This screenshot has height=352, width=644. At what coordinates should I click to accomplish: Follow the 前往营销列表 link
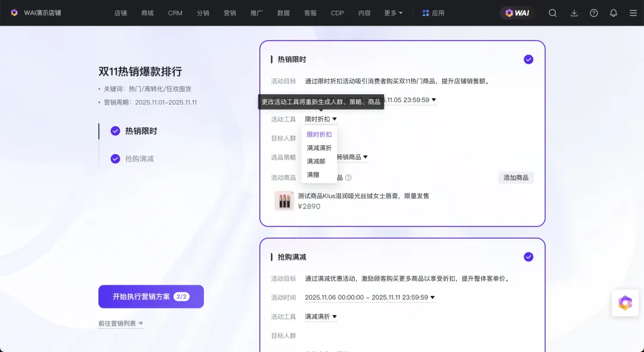coord(120,323)
